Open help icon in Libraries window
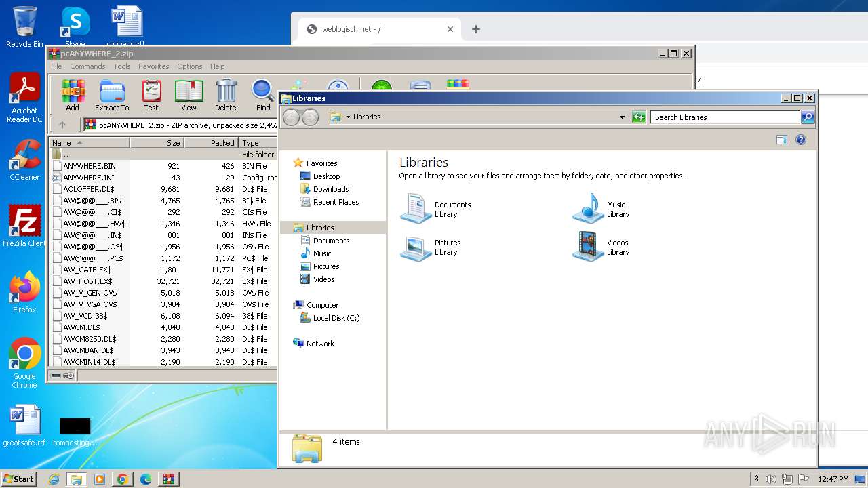Viewport: 868px width, 488px height. [x=801, y=140]
